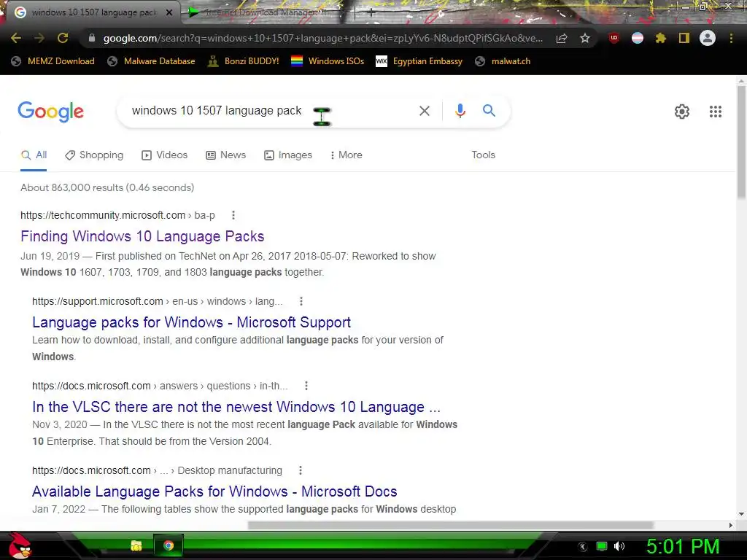
Task: Click inside the Google search input field
Action: coord(267,111)
